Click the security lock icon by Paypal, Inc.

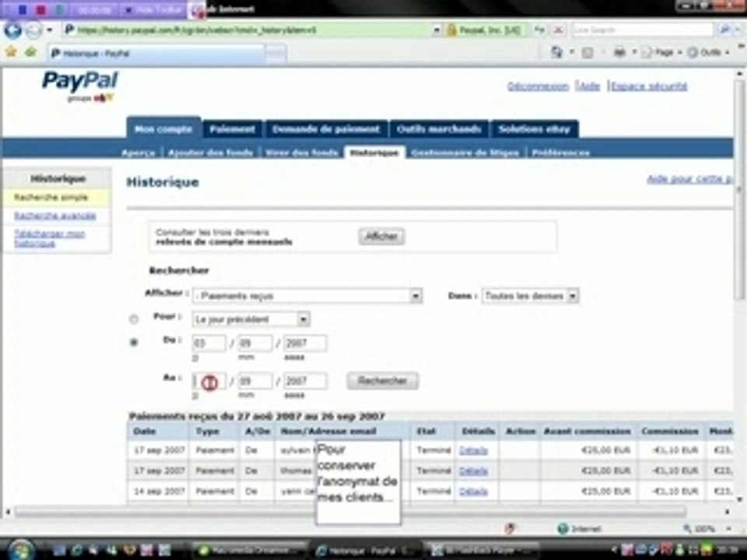[451, 30]
